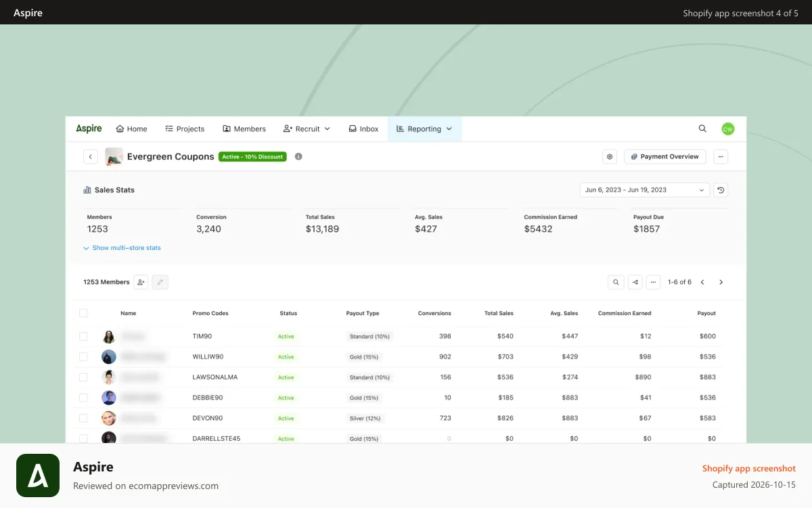
Task: Click the Commission Earned stat $5432
Action: tap(538, 229)
